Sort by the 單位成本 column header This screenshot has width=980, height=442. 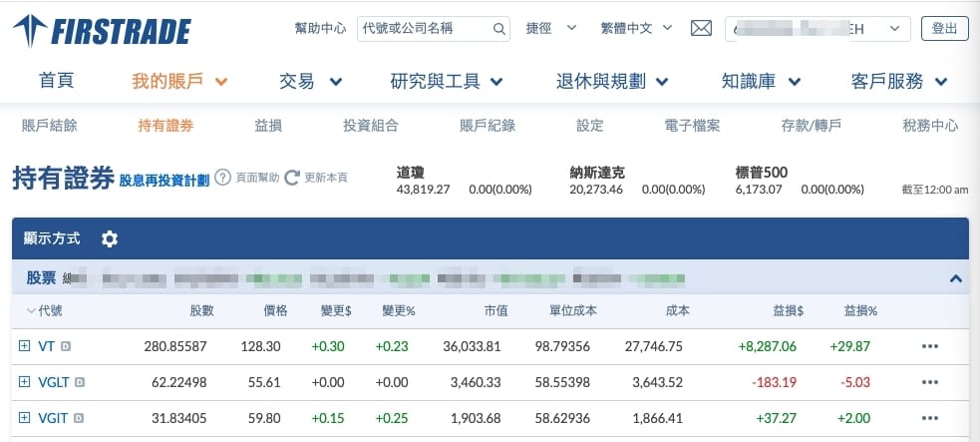tap(573, 310)
